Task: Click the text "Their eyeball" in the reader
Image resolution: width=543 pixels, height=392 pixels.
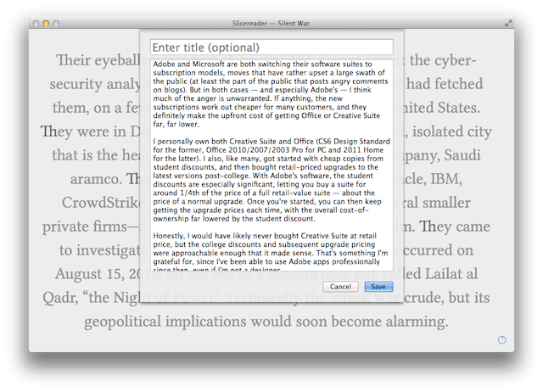Action: point(98,60)
